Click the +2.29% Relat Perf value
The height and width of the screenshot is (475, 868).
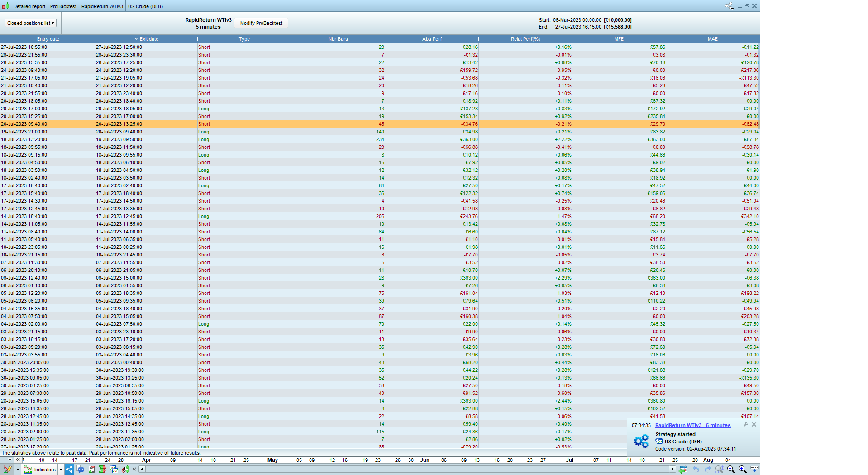[x=563, y=278]
